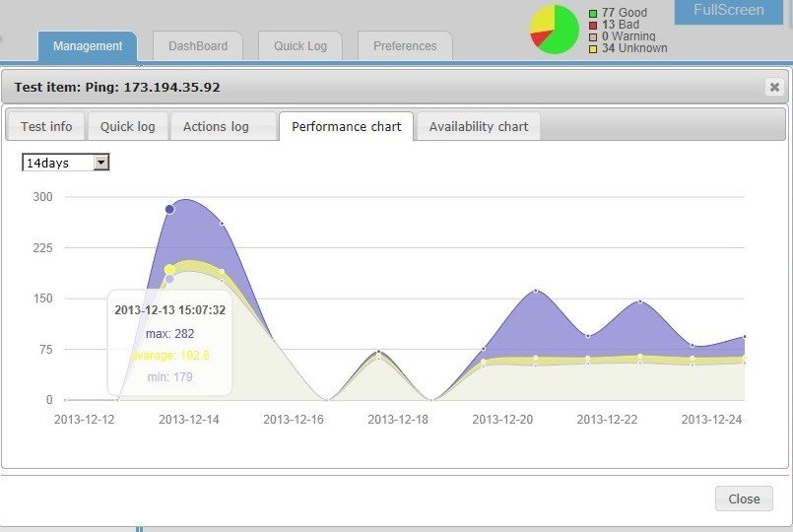Viewport: 793px width, 532px height.
Task: Switch to the Actions log tab
Action: coord(216,126)
